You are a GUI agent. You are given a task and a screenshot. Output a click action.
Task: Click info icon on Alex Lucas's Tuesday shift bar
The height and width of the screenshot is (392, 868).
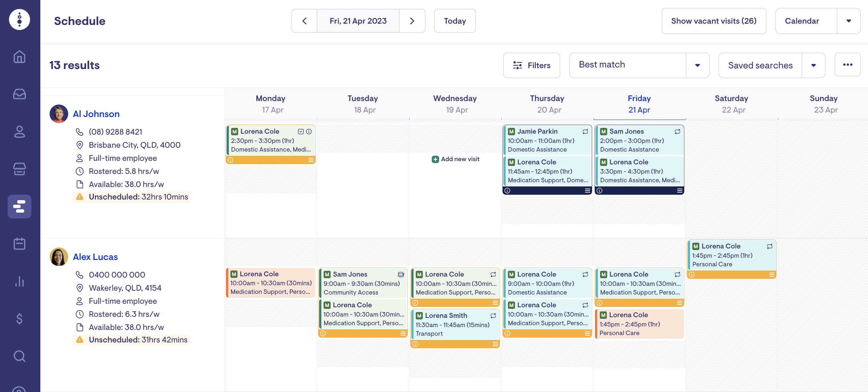click(323, 333)
